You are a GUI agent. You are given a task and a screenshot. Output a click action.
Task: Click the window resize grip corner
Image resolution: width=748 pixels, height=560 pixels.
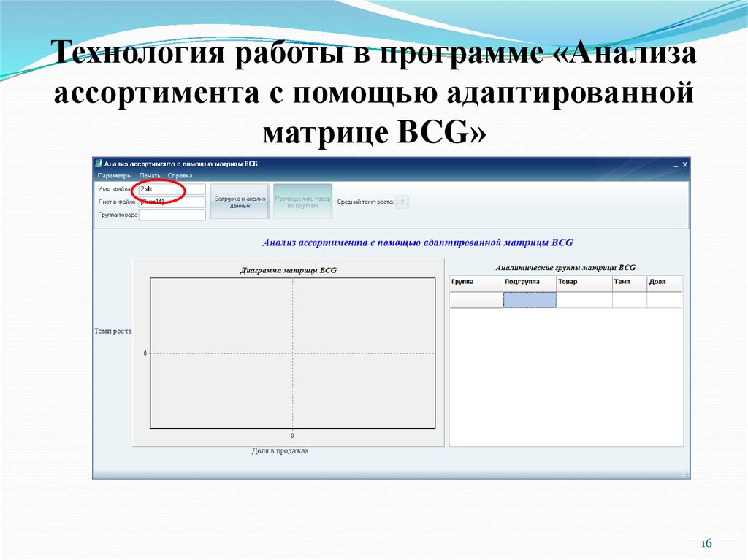(685, 474)
